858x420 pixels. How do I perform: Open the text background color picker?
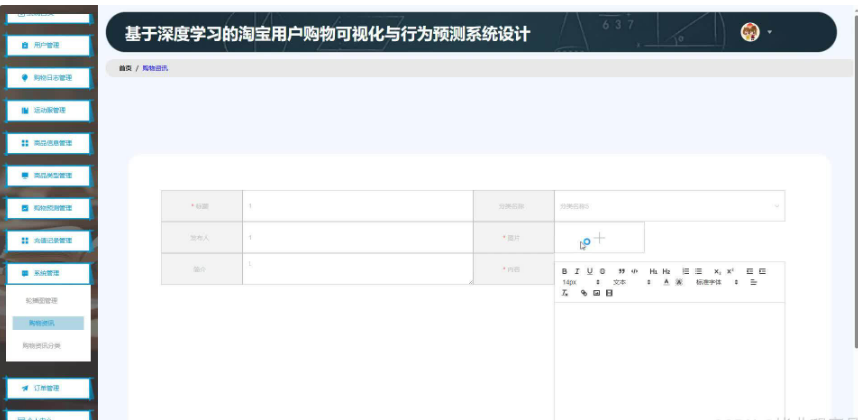pos(679,282)
